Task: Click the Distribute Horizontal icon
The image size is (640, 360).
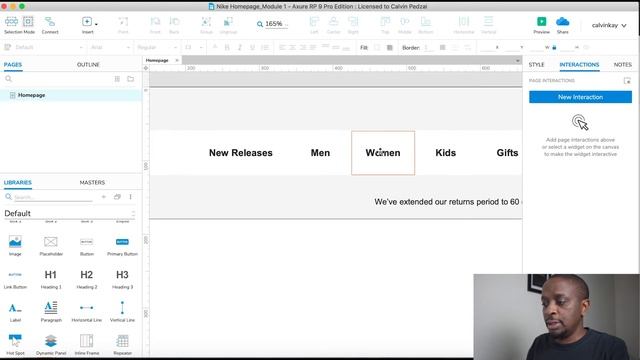Action: (x=464, y=21)
